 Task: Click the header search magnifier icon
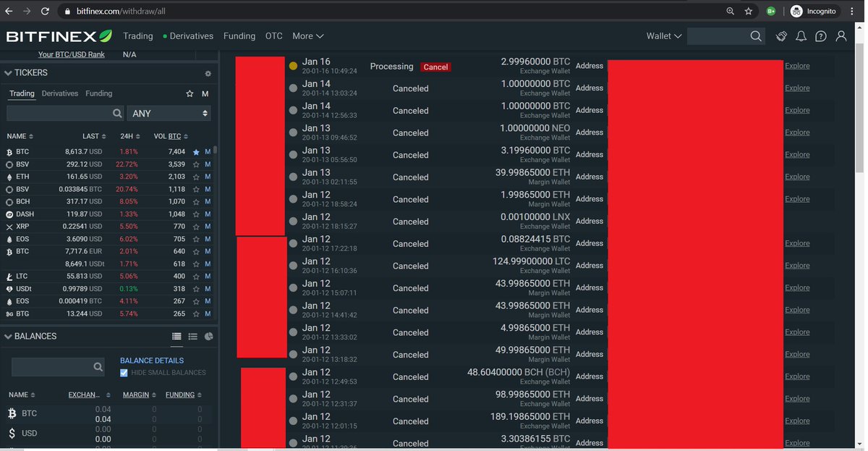756,36
